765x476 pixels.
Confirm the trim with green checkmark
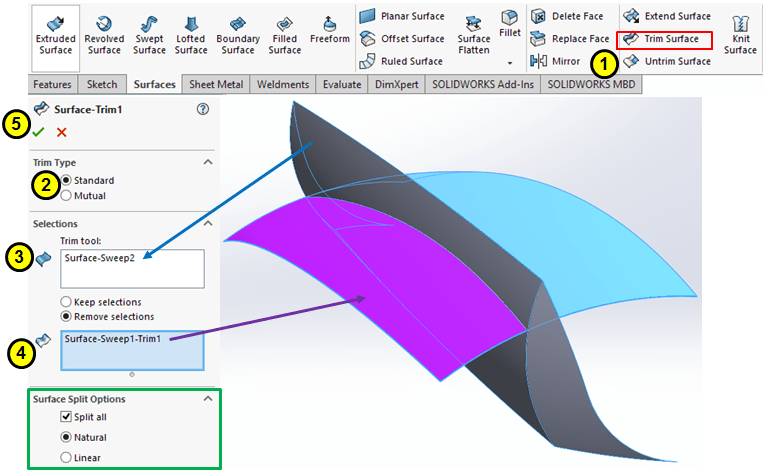(x=38, y=132)
